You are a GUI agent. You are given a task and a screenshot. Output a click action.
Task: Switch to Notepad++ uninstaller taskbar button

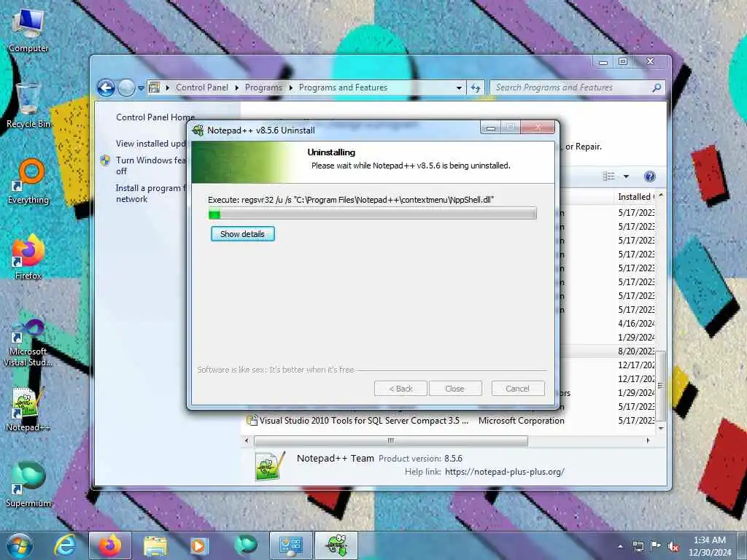point(336,545)
